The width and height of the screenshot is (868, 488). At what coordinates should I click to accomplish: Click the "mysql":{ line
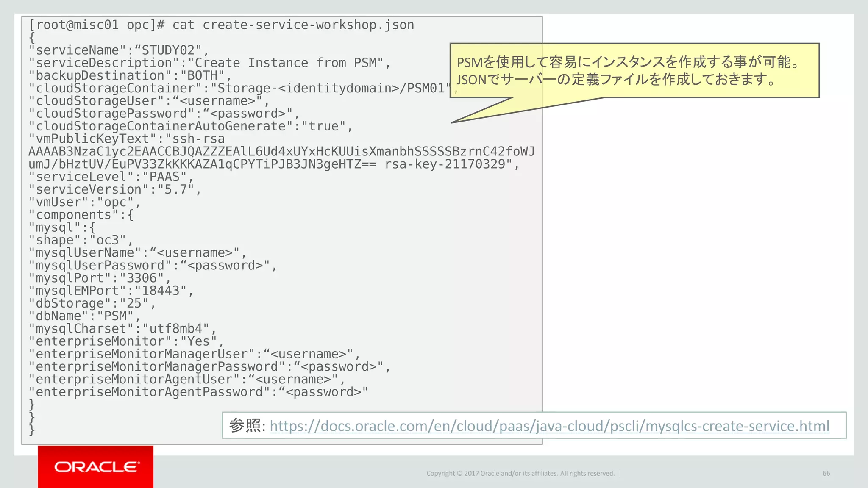pyautogui.click(x=62, y=228)
